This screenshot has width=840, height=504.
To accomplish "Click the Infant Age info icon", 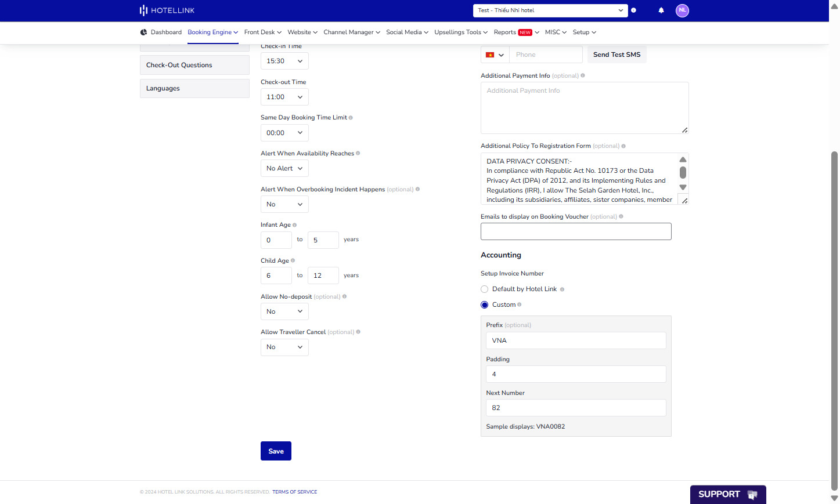I will [294, 225].
